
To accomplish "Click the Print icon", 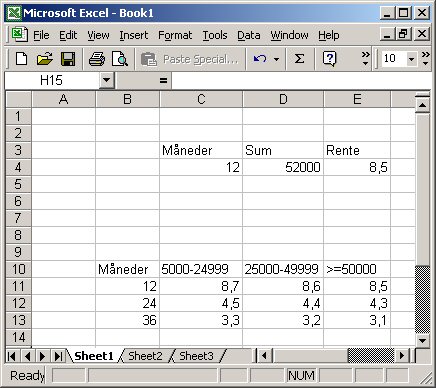I will [x=97, y=59].
